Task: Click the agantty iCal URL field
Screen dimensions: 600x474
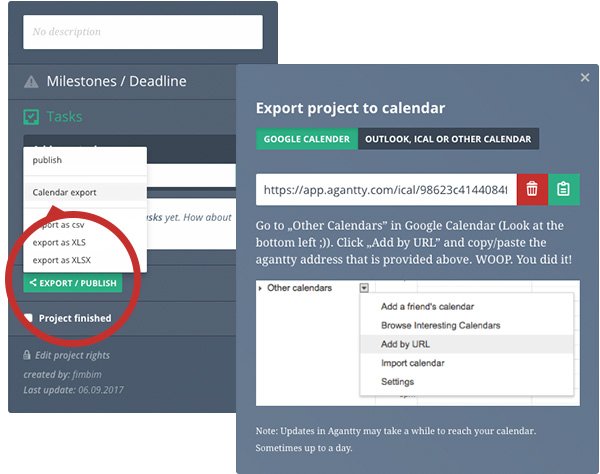Action: click(x=386, y=190)
